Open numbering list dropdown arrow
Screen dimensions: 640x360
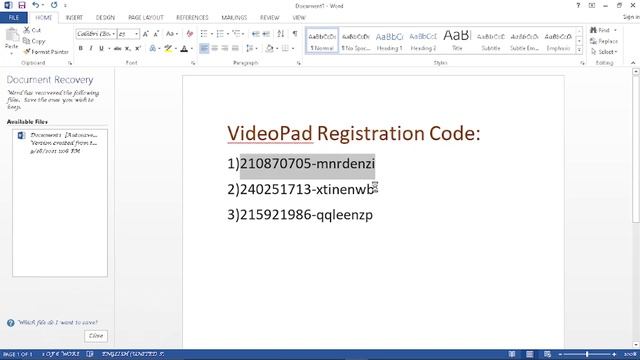(x=228, y=34)
